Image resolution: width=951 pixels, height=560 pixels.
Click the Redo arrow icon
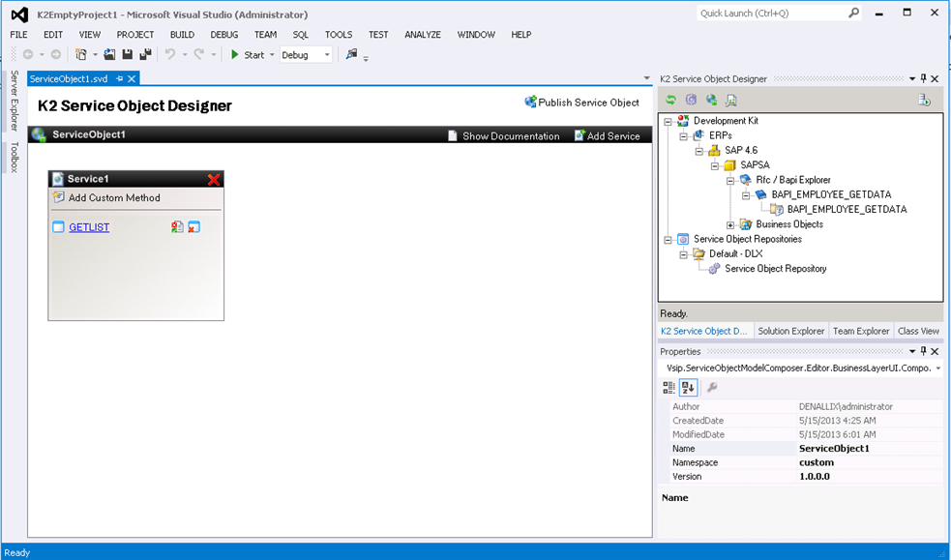199,54
